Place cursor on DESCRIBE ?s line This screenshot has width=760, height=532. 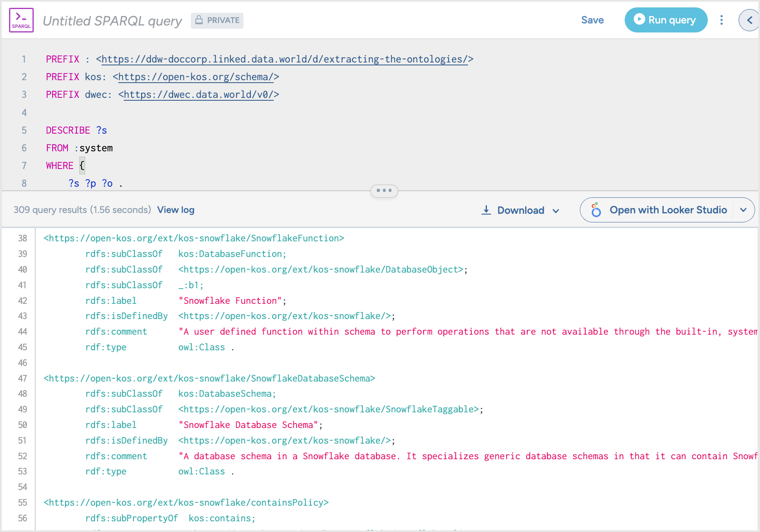coord(76,130)
